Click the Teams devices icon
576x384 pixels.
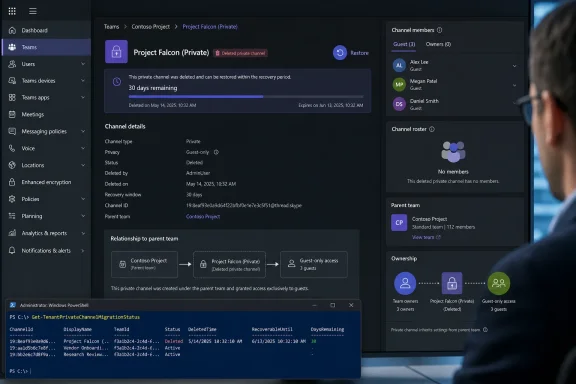(12, 80)
